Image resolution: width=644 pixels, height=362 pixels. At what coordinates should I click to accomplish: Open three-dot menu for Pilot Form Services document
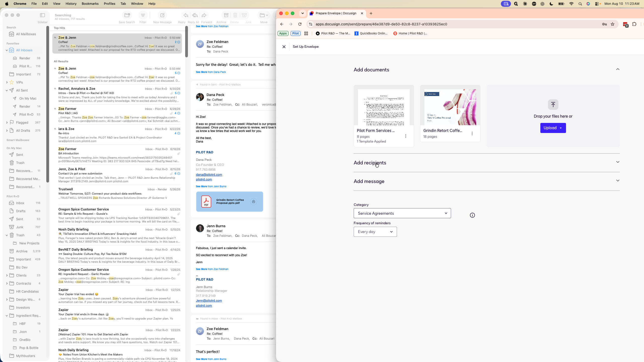pos(406,136)
